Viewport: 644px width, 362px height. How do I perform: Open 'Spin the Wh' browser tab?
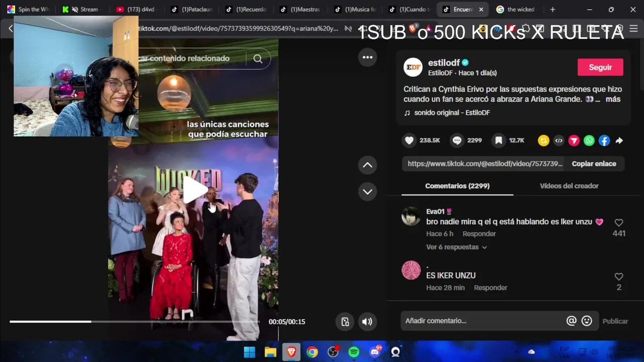pyautogui.click(x=29, y=9)
